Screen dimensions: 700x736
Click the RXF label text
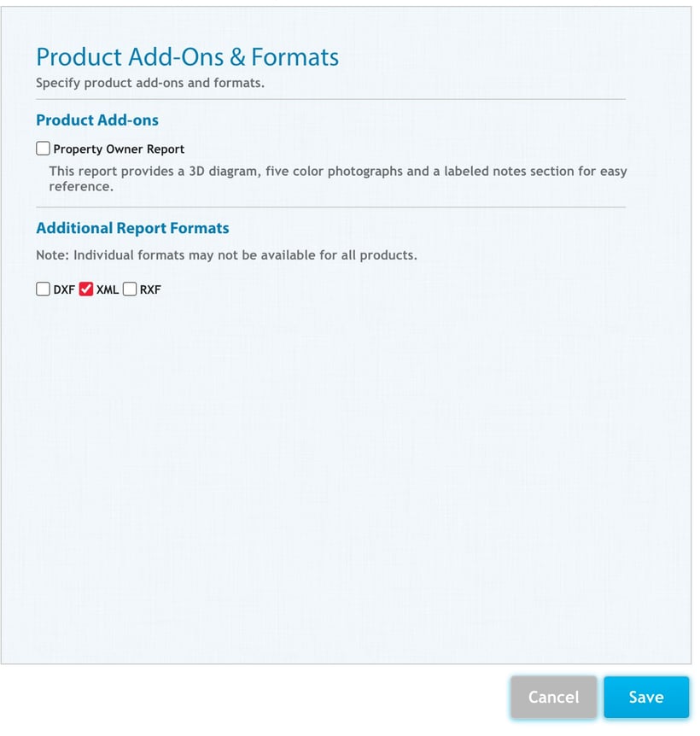coord(149,289)
